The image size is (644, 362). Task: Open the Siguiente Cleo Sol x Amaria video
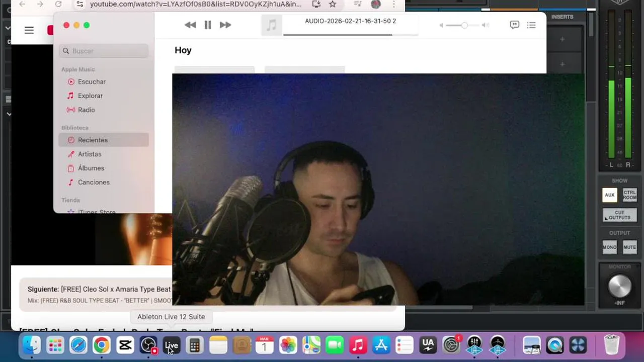99,289
